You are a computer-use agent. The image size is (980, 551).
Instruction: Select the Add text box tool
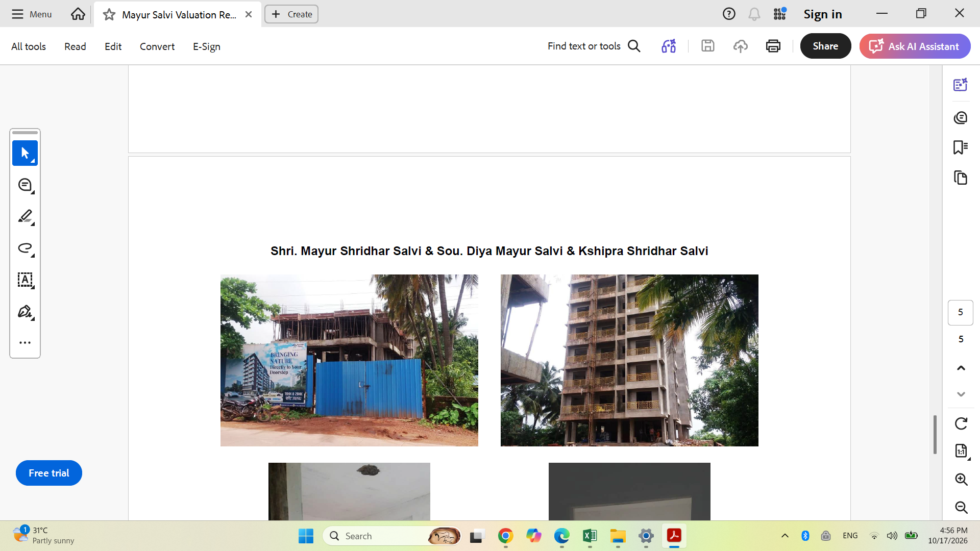(25, 280)
